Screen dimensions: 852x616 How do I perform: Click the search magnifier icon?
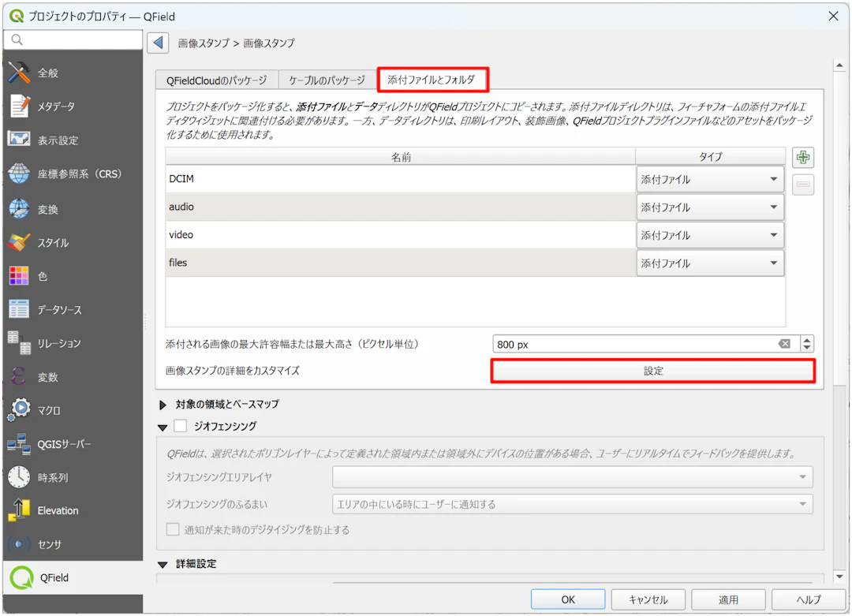[17, 39]
